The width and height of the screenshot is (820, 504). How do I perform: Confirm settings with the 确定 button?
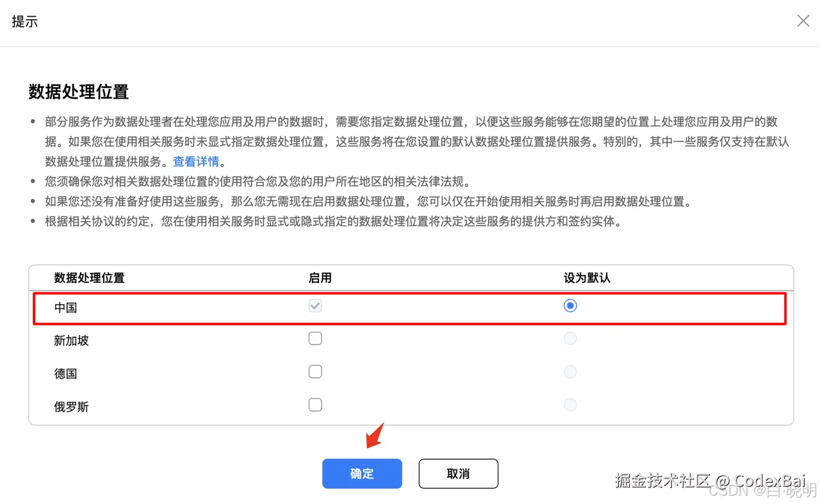(x=361, y=473)
